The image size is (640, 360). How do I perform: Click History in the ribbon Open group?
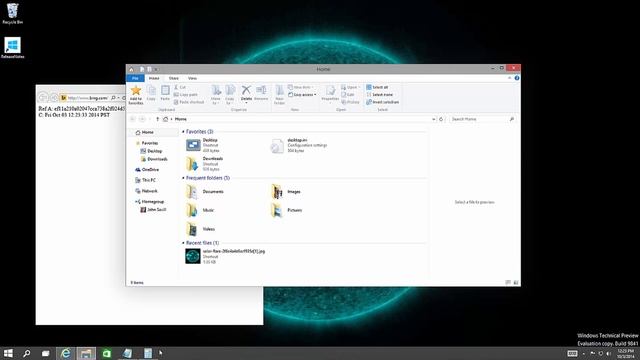(x=350, y=102)
